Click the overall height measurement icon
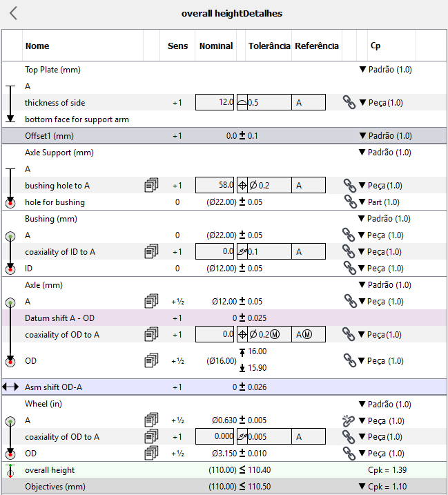448x495 pixels. [x=10, y=470]
